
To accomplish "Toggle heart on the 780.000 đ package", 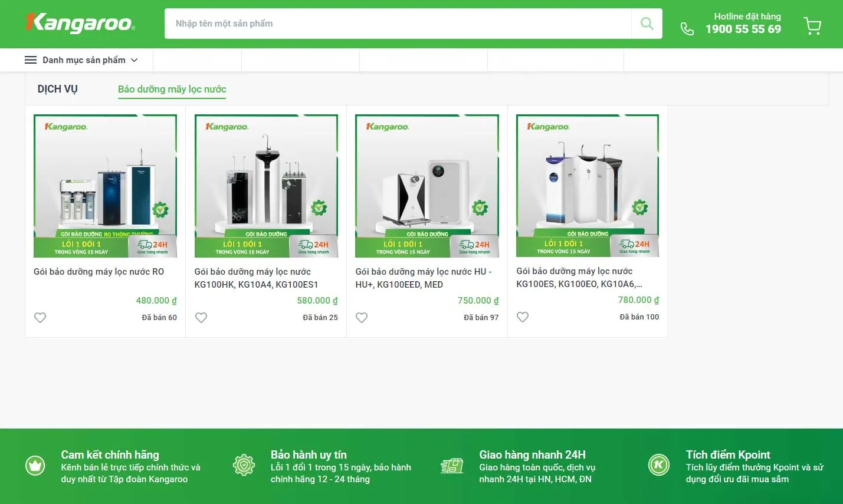I will 523,317.
